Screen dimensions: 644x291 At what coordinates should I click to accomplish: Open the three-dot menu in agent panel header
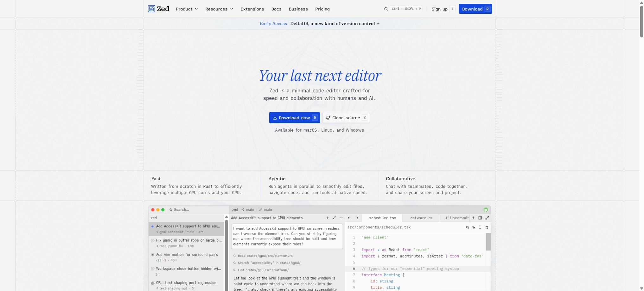click(341, 218)
